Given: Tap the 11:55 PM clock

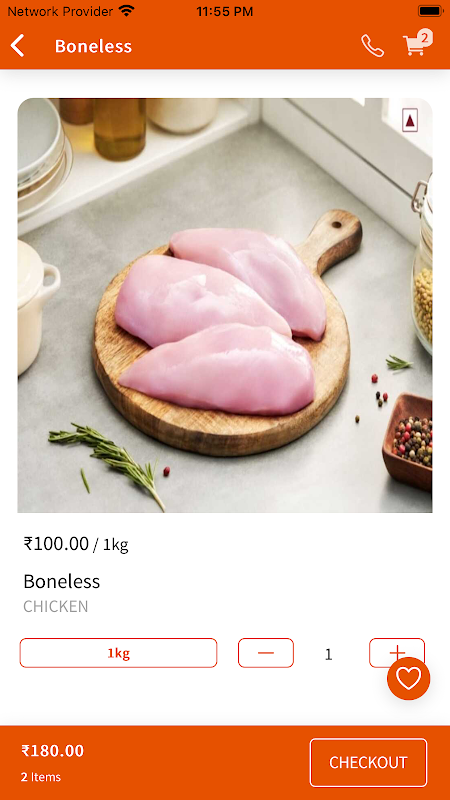Looking at the screenshot, I should (x=224, y=11).
